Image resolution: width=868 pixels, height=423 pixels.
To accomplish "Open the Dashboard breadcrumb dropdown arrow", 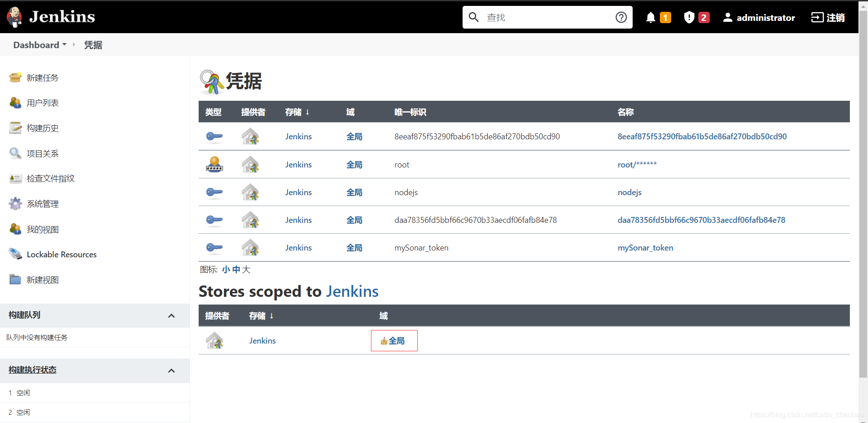I will click(64, 44).
